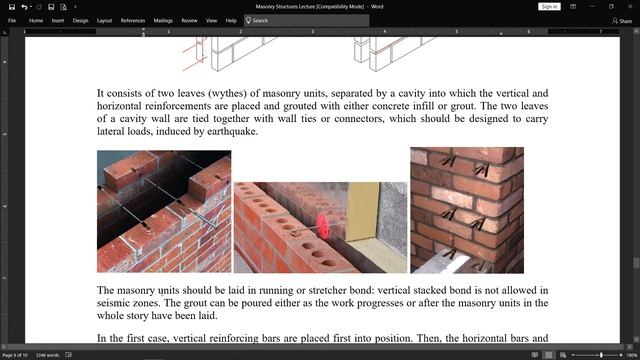Click the up arrow of vertical scrollbar
Screen dimensions: 640x360
(x=636, y=31)
